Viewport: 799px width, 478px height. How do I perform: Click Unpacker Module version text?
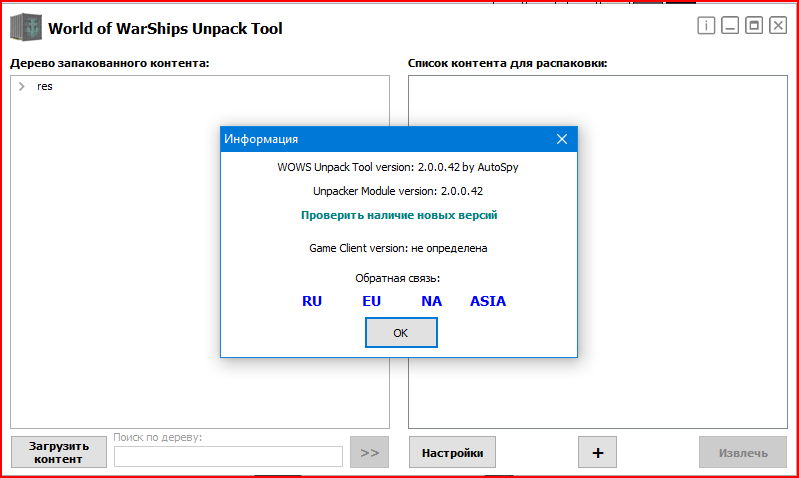[398, 191]
